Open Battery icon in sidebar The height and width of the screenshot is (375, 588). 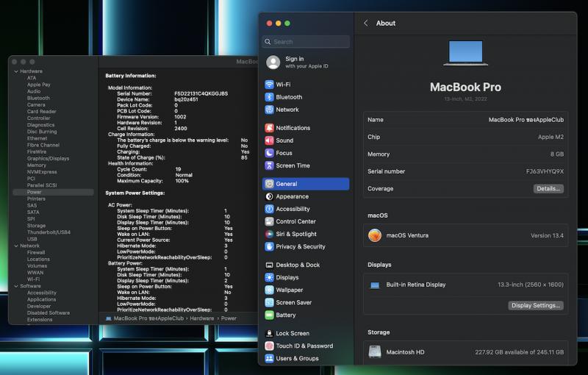(269, 315)
